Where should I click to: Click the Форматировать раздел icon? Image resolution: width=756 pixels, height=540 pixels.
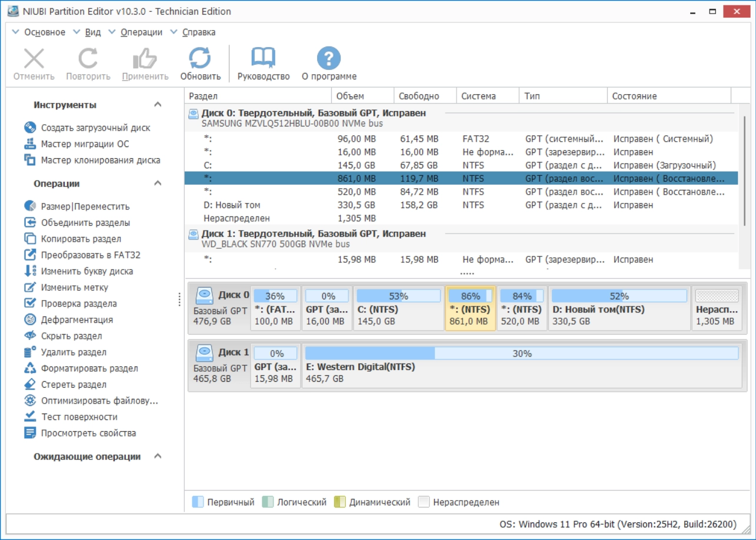[x=30, y=368]
